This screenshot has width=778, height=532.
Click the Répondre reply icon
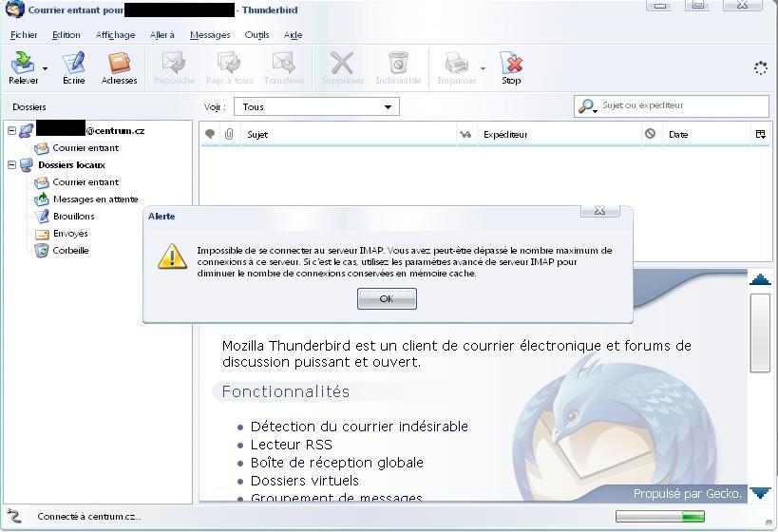174,63
